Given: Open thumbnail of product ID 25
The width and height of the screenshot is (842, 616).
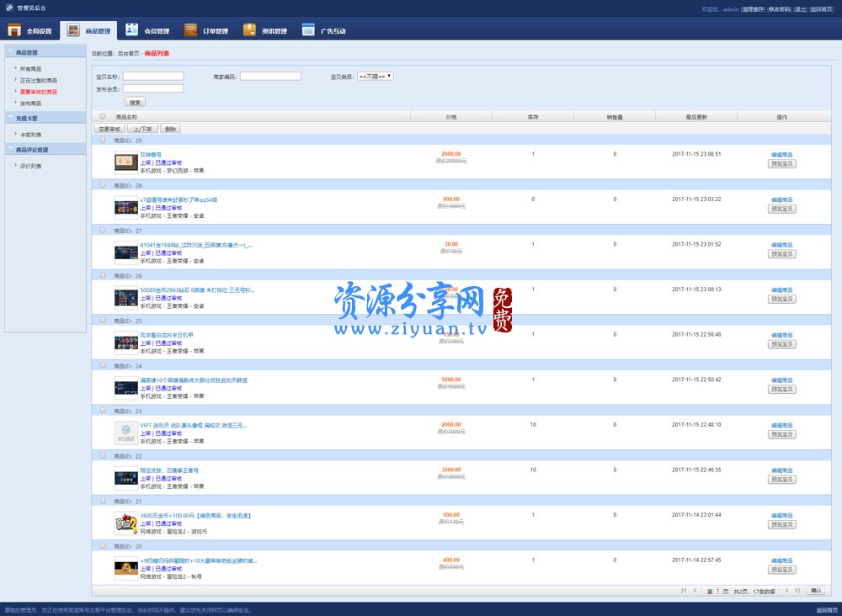Looking at the screenshot, I should point(126,343).
